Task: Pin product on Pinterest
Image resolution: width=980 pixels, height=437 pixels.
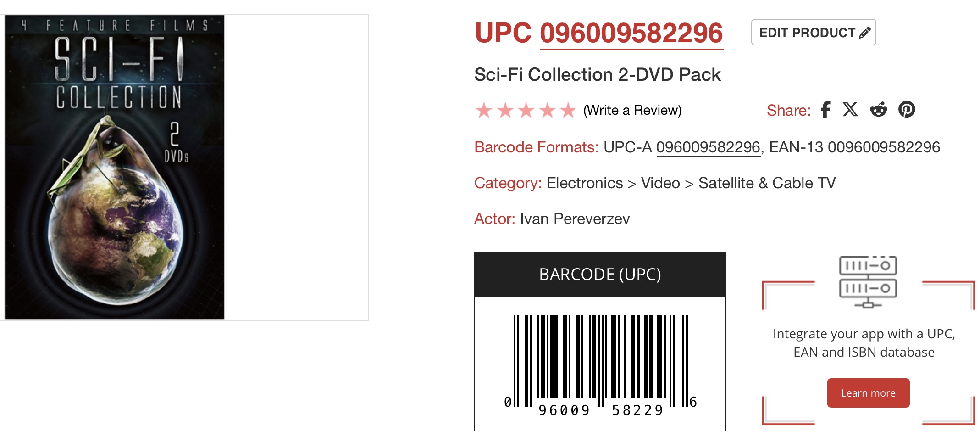Action: tap(907, 110)
